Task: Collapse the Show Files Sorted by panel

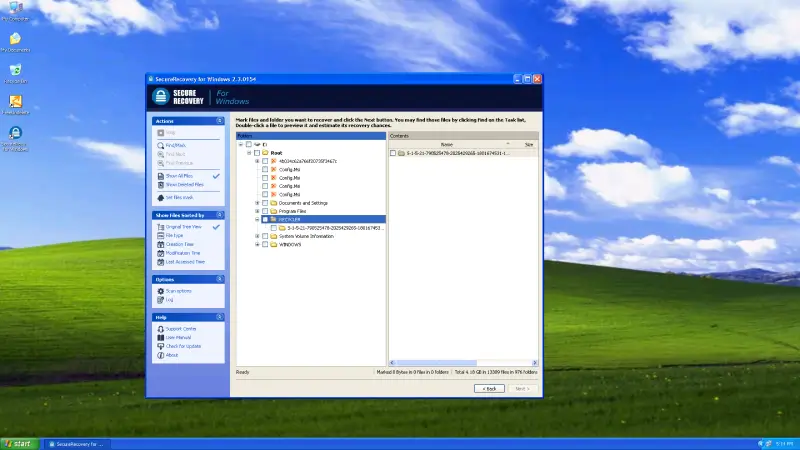Action: point(220,215)
